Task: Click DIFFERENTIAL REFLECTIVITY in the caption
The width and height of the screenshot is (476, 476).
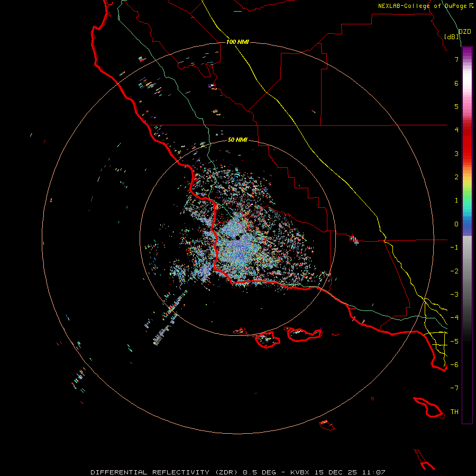Action: point(150,472)
